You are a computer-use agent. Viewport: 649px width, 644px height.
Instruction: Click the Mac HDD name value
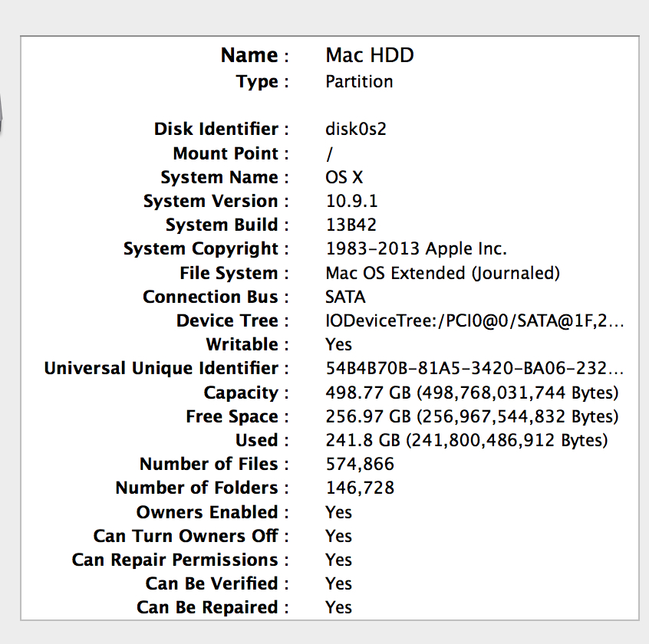370,55
